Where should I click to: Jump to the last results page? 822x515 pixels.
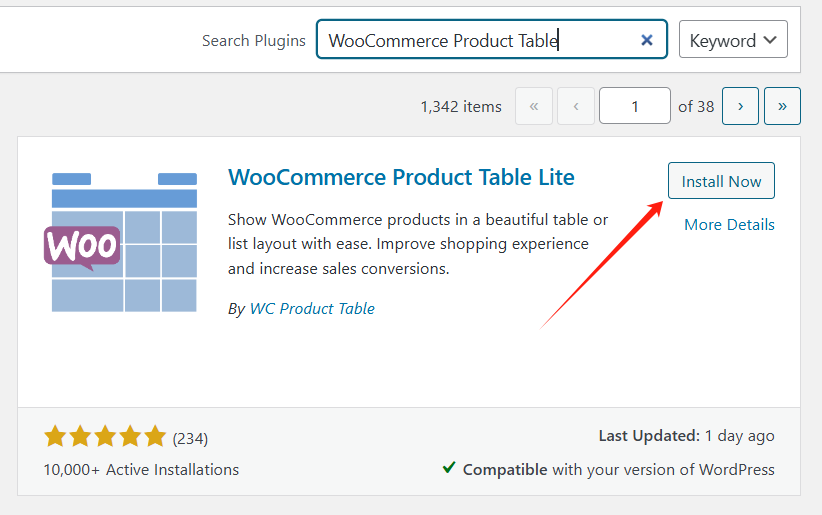click(x=782, y=106)
